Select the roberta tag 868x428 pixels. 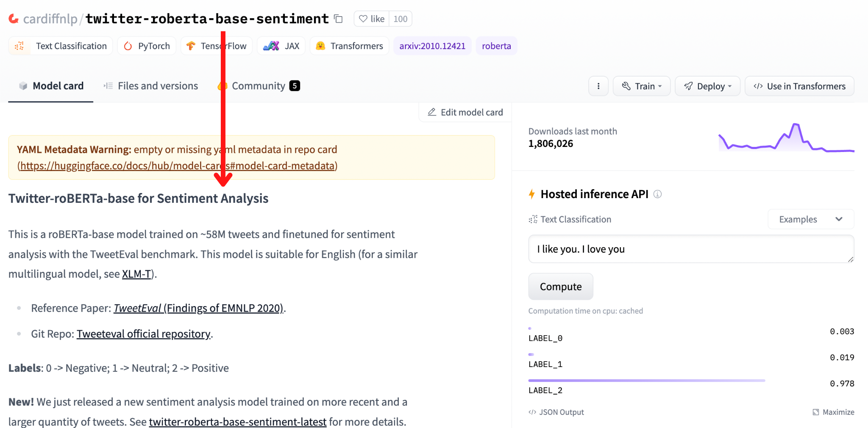click(x=496, y=46)
